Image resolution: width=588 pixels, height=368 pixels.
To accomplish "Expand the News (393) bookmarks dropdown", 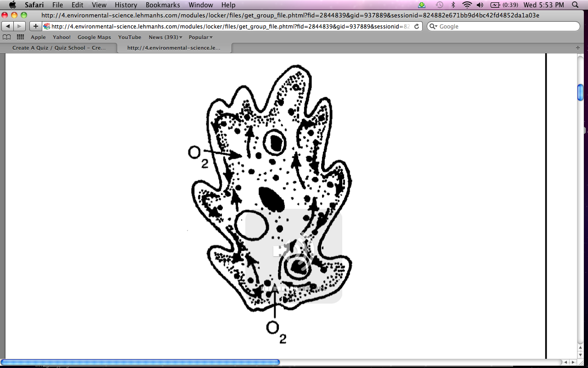I will pos(165,37).
